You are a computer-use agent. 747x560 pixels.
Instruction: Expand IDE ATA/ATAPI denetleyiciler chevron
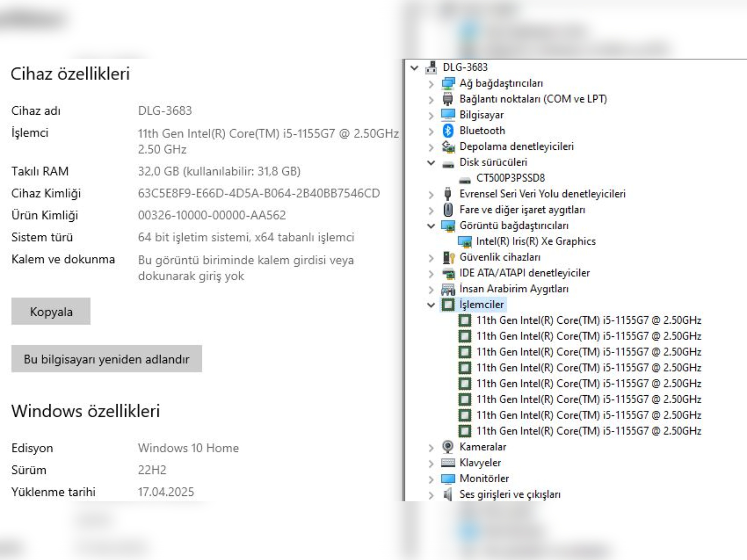click(x=431, y=274)
